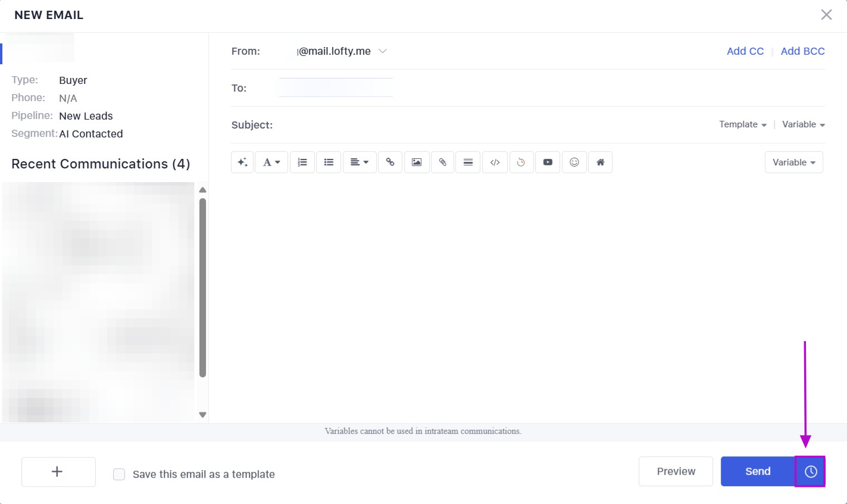Insert a video with the YouTube icon
Viewport: 847px width, 504px height.
[x=548, y=162]
